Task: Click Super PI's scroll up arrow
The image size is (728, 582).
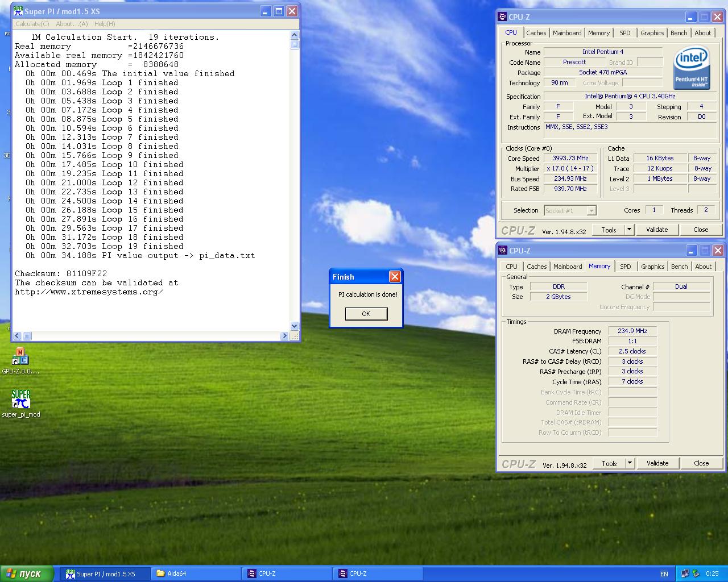Action: pyautogui.click(x=295, y=36)
